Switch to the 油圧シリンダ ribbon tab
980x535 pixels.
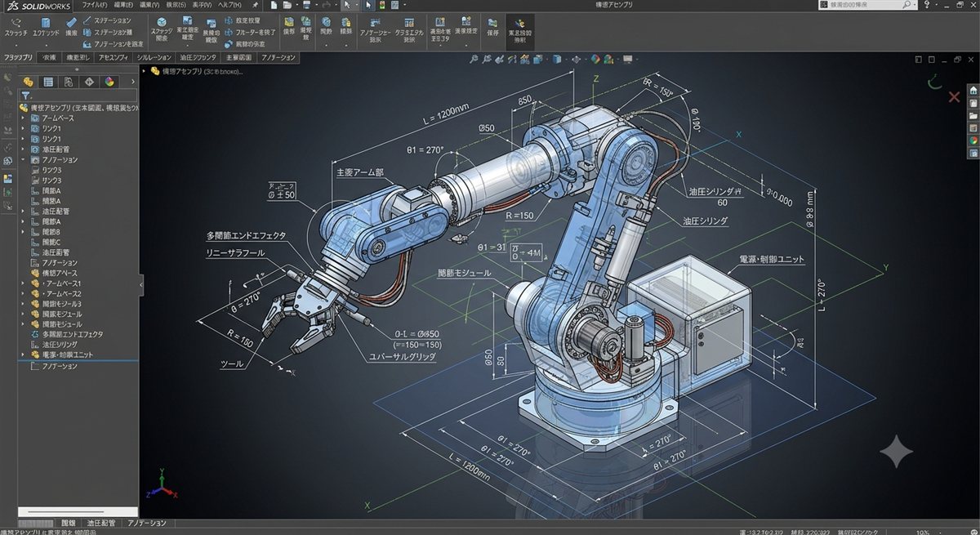[198, 58]
